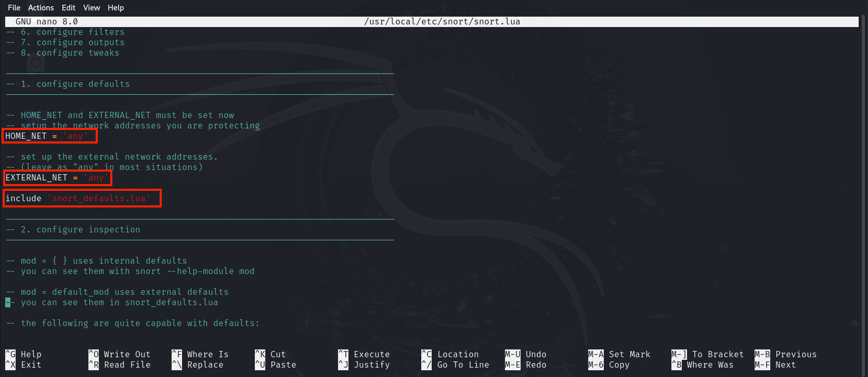Image resolution: width=868 pixels, height=377 pixels.
Task: Click the Execute shortcut ^T
Action: 364,354
